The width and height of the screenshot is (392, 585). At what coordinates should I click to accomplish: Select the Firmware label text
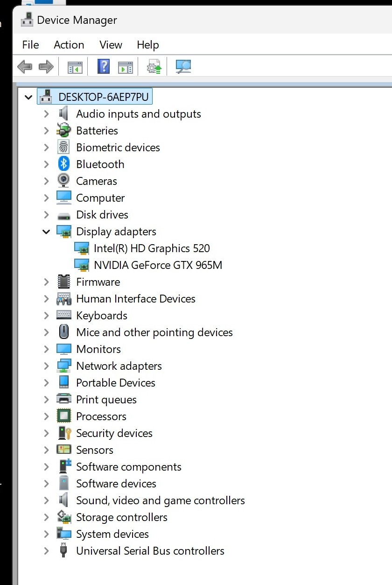coord(98,282)
